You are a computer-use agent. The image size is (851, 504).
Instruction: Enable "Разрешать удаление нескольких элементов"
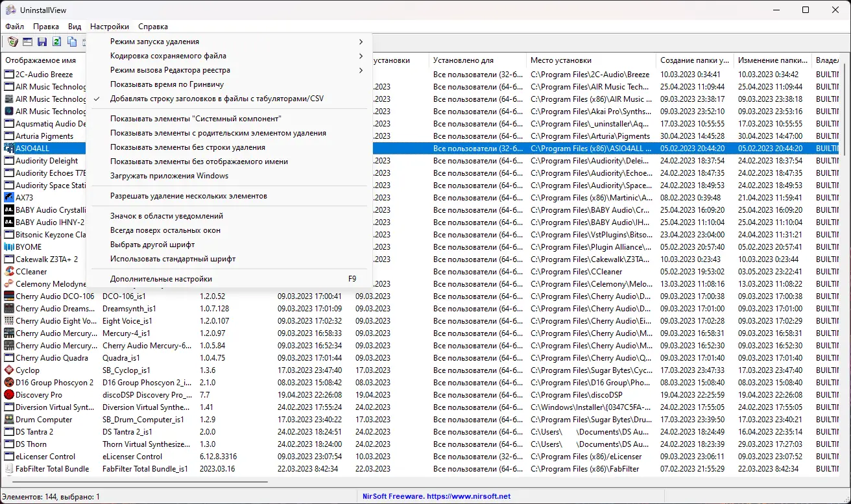click(230, 196)
